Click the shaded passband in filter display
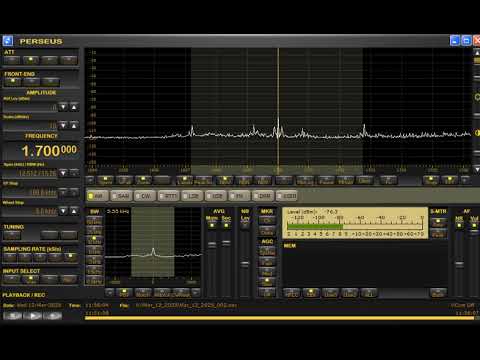Image resolution: width=480 pixels, height=360 pixels. [153, 242]
